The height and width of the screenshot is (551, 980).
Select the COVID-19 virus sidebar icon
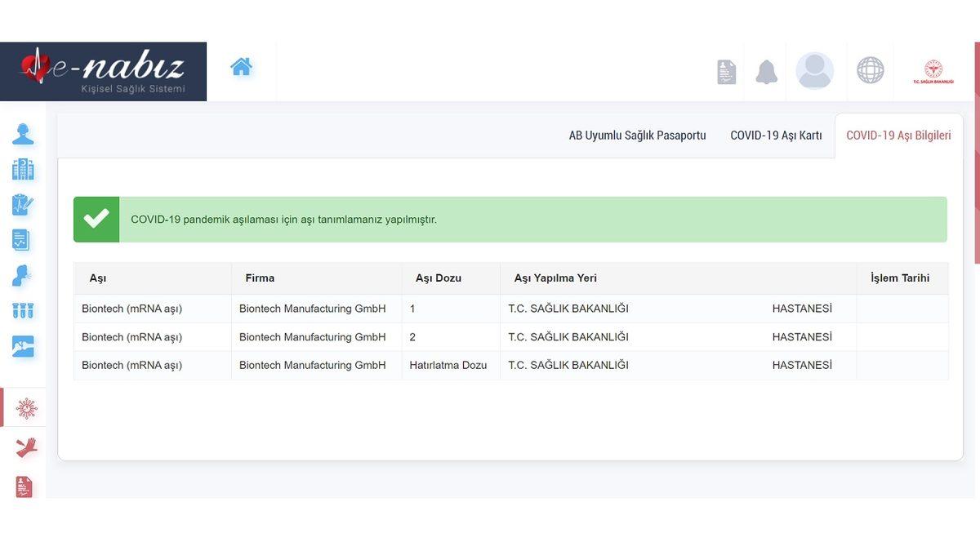click(26, 408)
